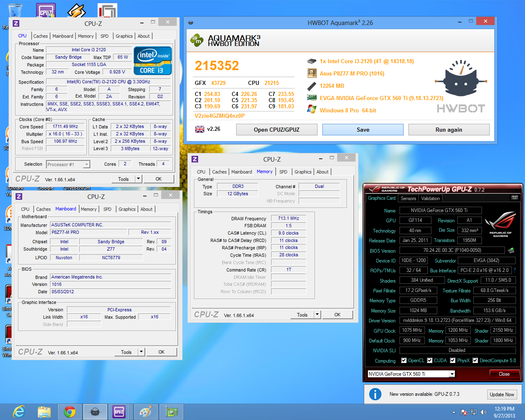Open Paint from the taskbar
The height and width of the screenshot is (420, 525).
click(x=145, y=412)
